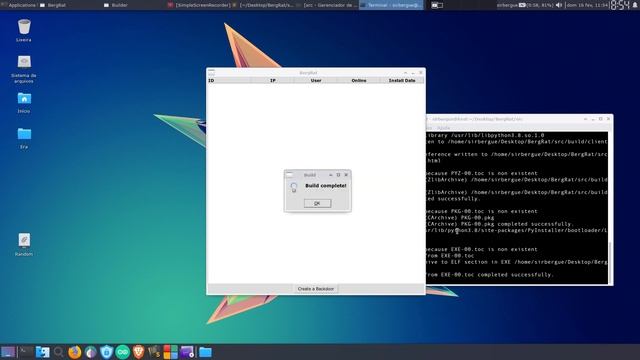Screen dimensions: 640x360
Task: Select the User column header
Action: pyautogui.click(x=316, y=80)
